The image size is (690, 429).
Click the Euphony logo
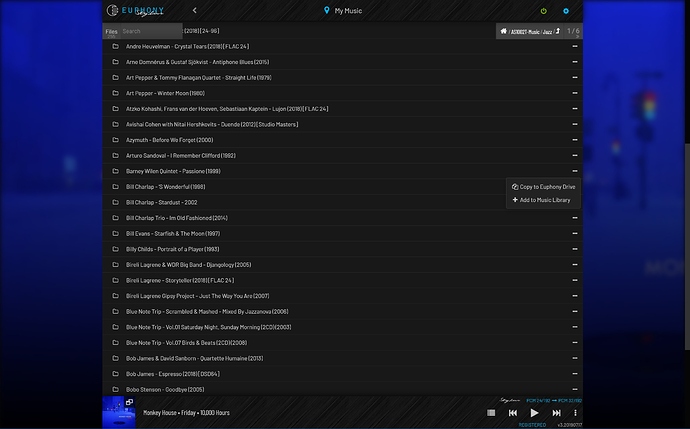pyautogui.click(x=136, y=11)
